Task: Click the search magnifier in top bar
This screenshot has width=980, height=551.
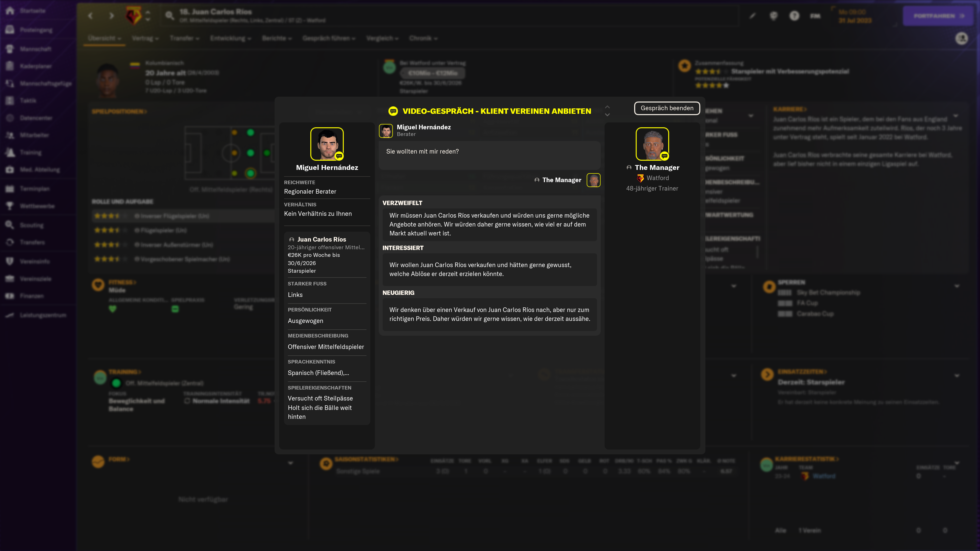Action: tap(170, 16)
